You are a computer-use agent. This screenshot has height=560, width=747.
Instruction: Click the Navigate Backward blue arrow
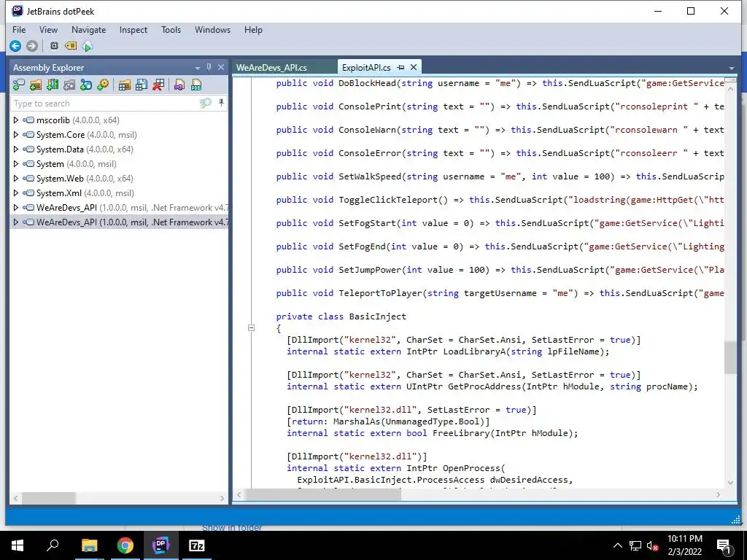pos(15,46)
